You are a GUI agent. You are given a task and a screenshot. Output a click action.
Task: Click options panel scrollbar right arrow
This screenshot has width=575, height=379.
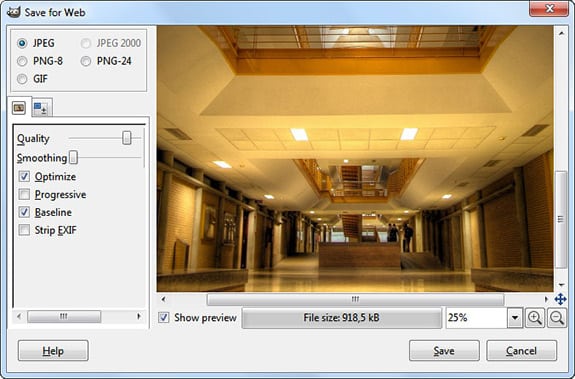pos(139,316)
